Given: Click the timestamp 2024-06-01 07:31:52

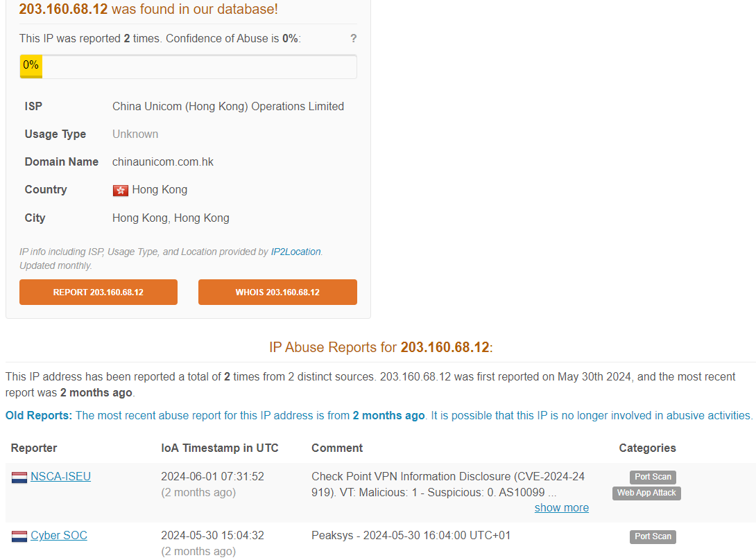Looking at the screenshot, I should pyautogui.click(x=213, y=476).
